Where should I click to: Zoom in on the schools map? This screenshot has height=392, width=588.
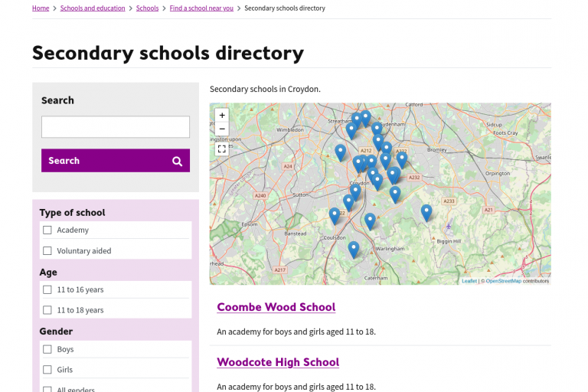(x=222, y=115)
